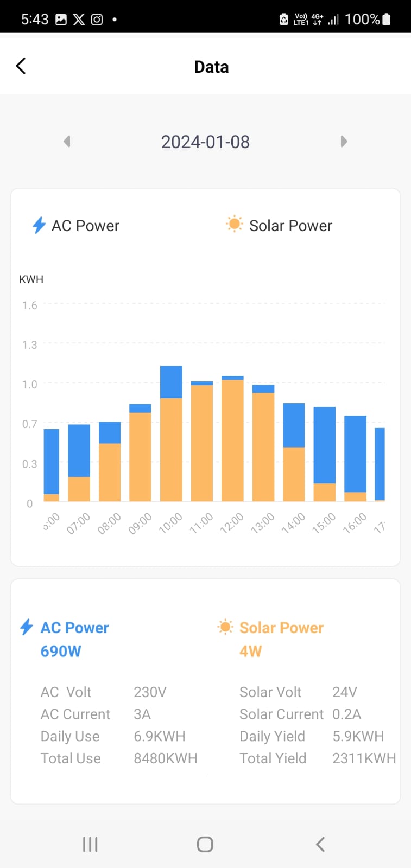Tap the lightning icon beside AC Power 690W
The height and width of the screenshot is (868, 411).
coord(26,627)
